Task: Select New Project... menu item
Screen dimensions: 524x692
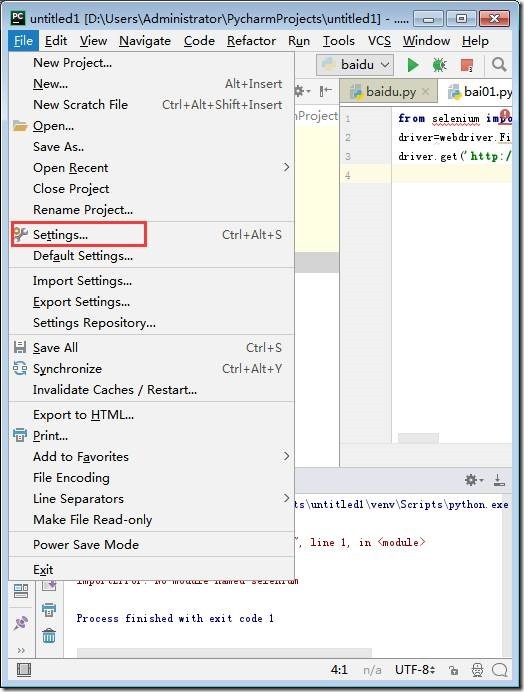Action: [151, 63]
